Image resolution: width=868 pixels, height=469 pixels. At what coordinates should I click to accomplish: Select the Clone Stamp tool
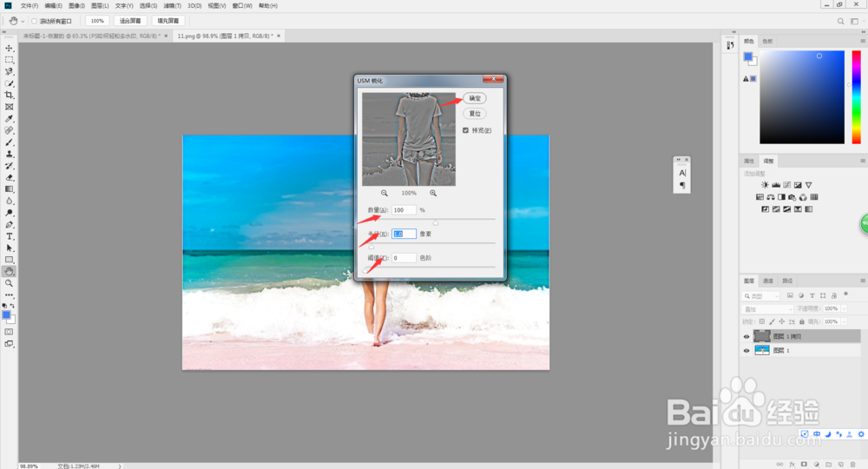click(9, 154)
